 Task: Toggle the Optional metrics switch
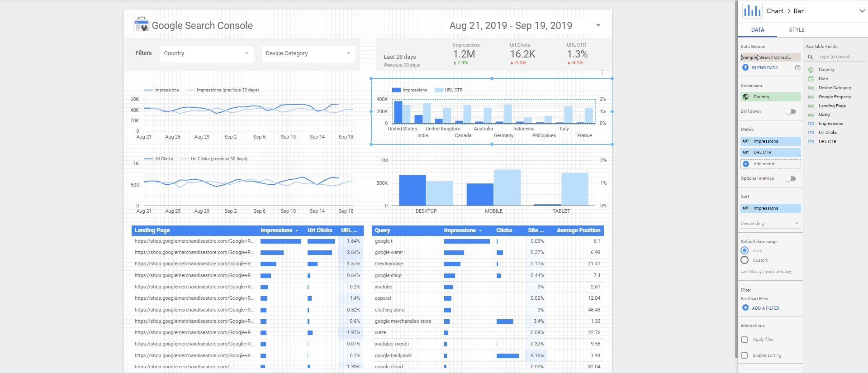pos(791,178)
